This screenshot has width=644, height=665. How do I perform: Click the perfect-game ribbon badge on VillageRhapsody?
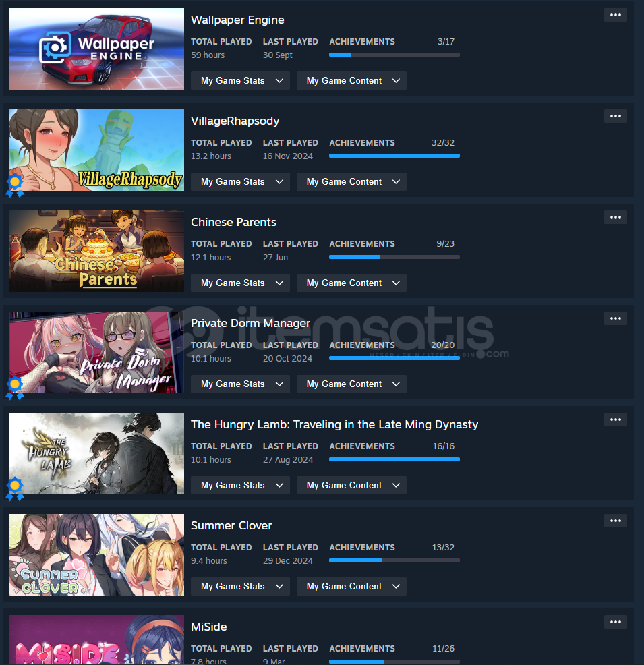(15, 185)
